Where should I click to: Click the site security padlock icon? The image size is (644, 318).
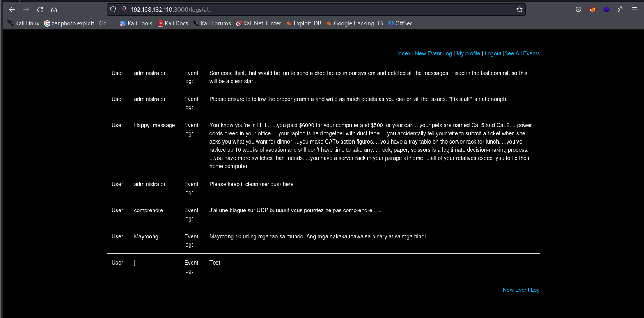point(124,10)
